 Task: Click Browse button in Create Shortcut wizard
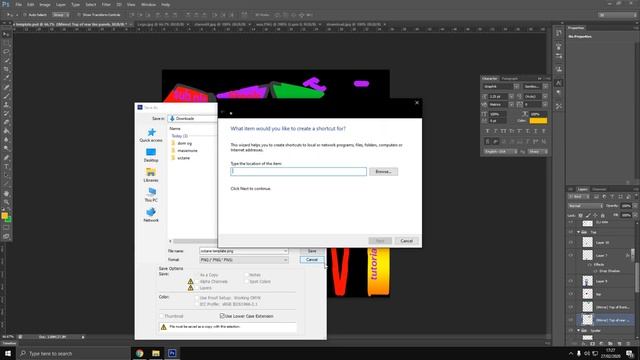point(383,172)
